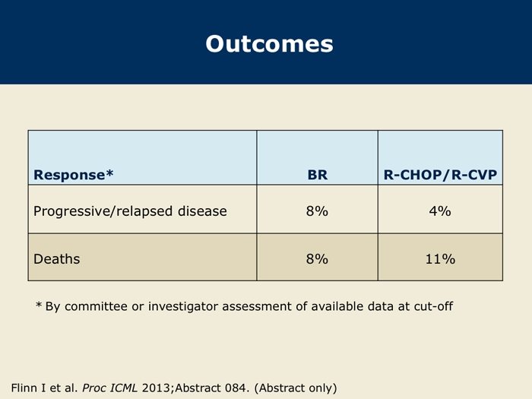The width and height of the screenshot is (532, 399).
Task: Click "Flinn I et al." in the citation
Action: [43, 388]
